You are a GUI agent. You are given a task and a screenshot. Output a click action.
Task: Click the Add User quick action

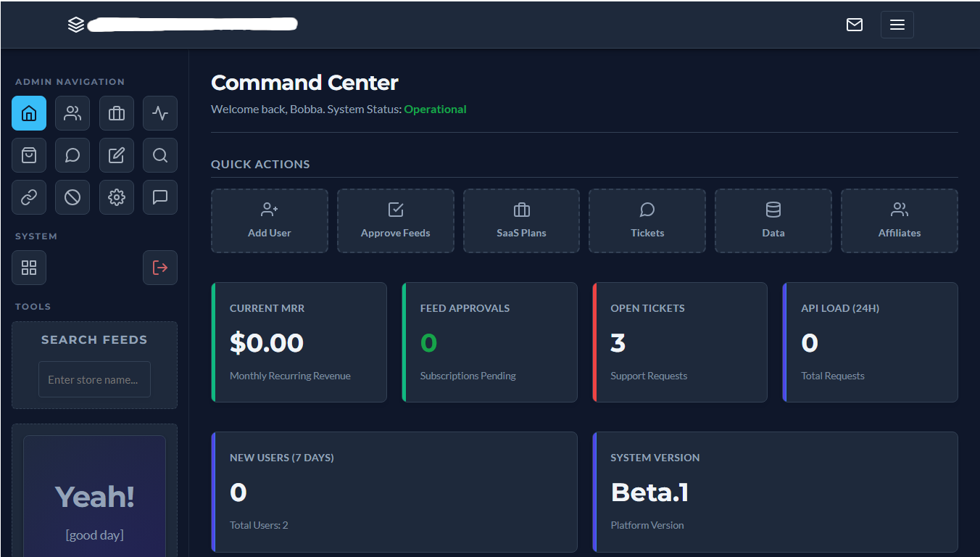tap(270, 221)
